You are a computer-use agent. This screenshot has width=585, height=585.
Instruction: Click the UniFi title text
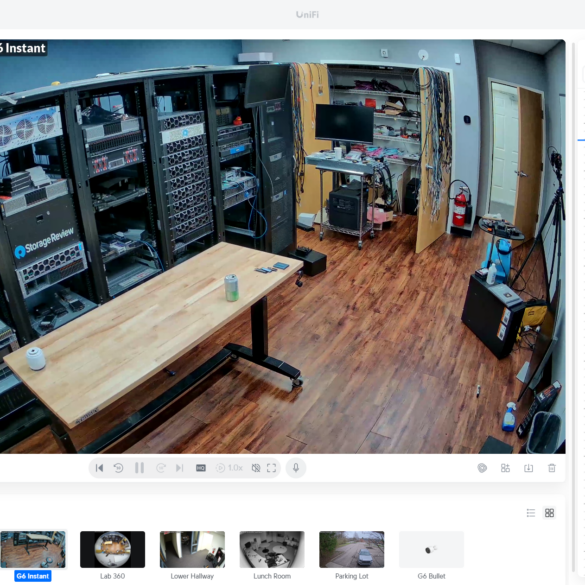[x=307, y=15]
